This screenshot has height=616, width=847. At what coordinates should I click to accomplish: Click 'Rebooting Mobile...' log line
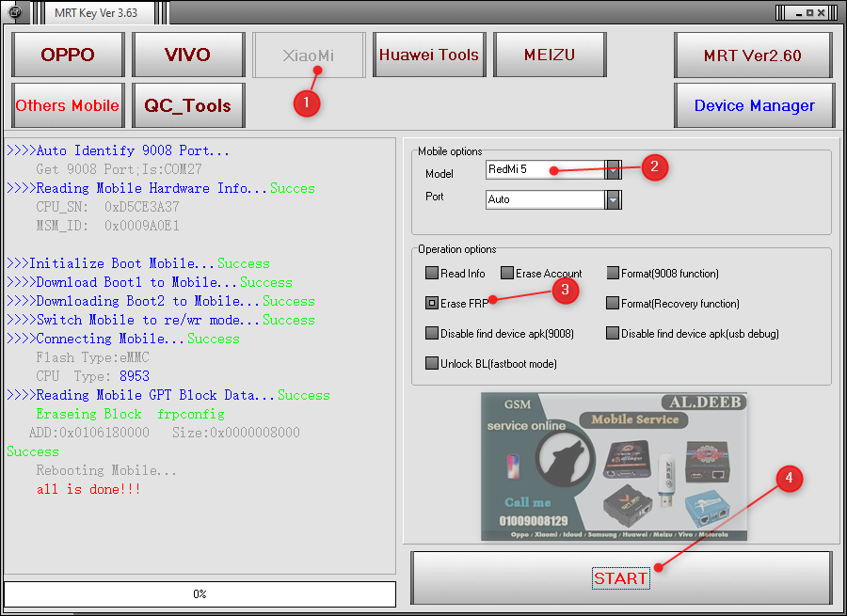click(x=106, y=470)
